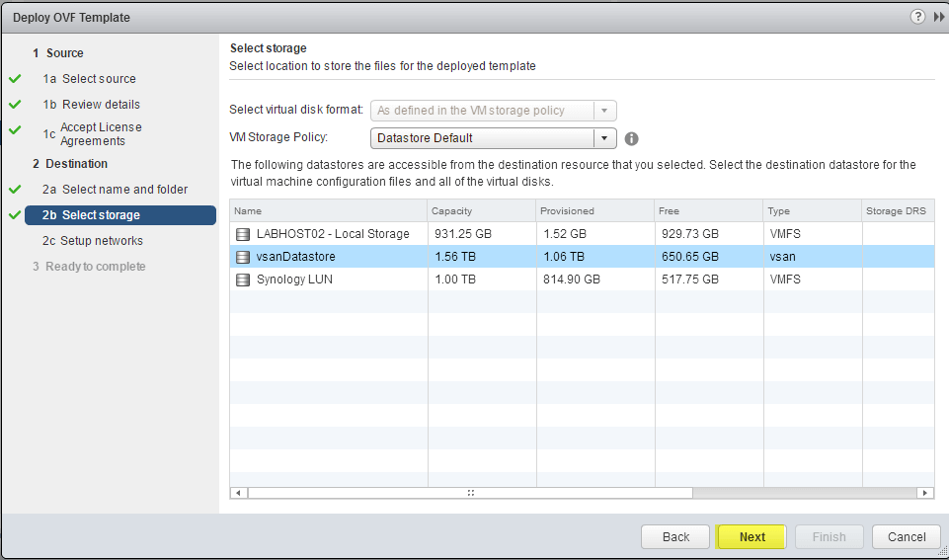Click the Cancel button
Screen dimensions: 949x560
click(x=906, y=537)
